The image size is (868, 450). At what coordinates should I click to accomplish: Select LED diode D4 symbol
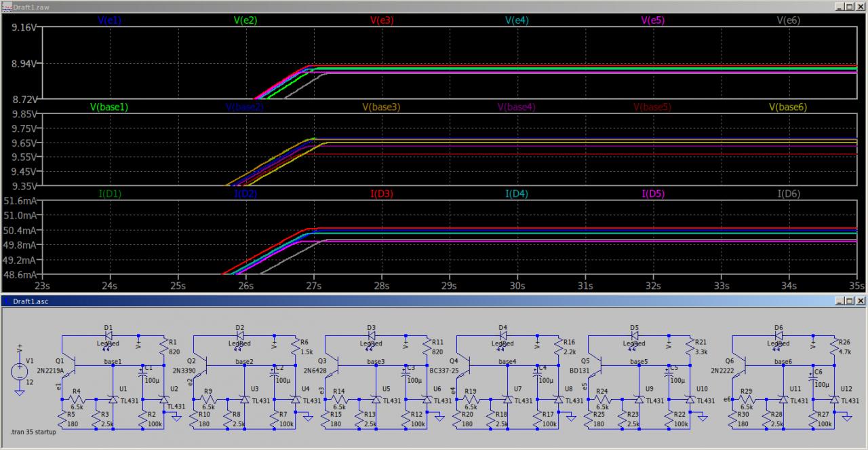[502, 335]
